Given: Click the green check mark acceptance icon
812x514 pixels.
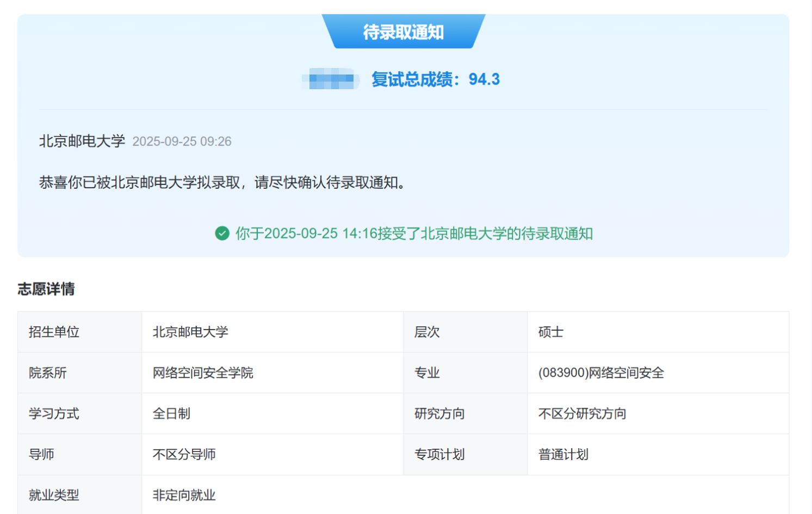Looking at the screenshot, I should coord(222,233).
